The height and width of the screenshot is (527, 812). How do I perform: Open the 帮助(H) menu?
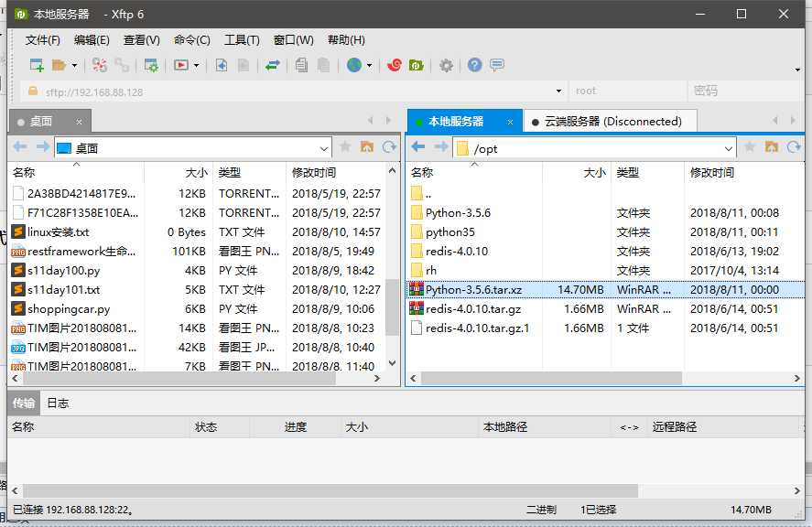346,40
